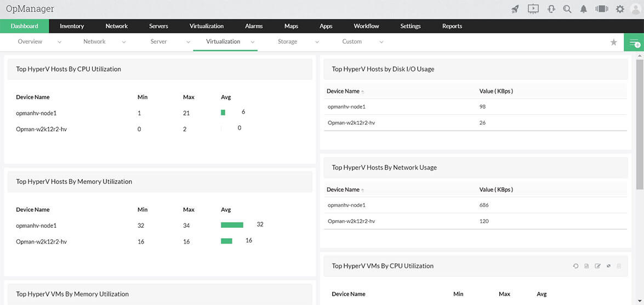Open Opman-w2k12r2-hv in Disk I/O widget

[351, 123]
